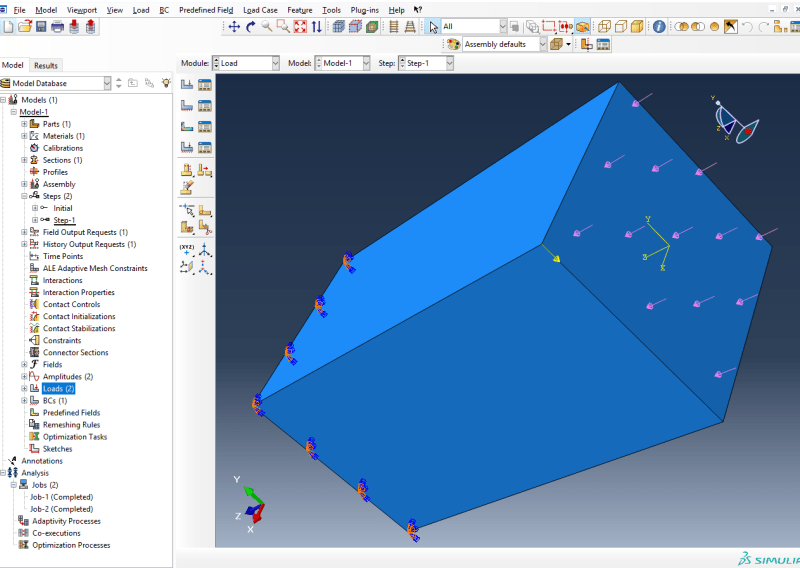Click the Create Boundary Condition icon
Image resolution: width=800 pixels, height=568 pixels.
[x=187, y=106]
